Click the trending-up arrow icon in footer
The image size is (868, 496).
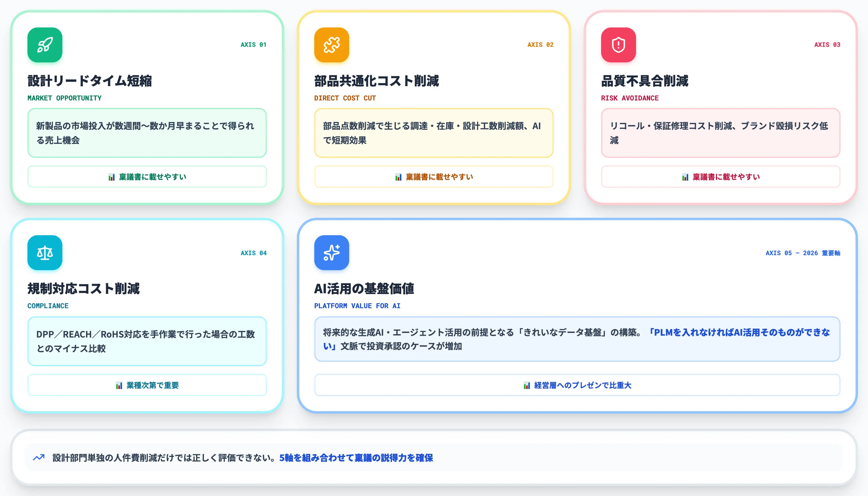point(39,458)
